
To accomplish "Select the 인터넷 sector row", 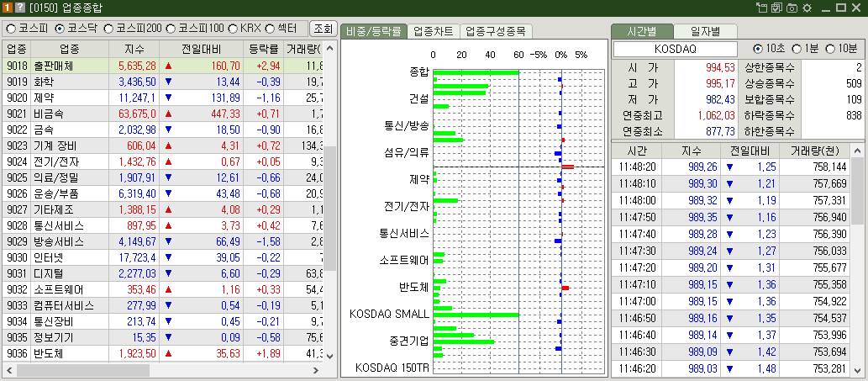I will (x=163, y=258).
